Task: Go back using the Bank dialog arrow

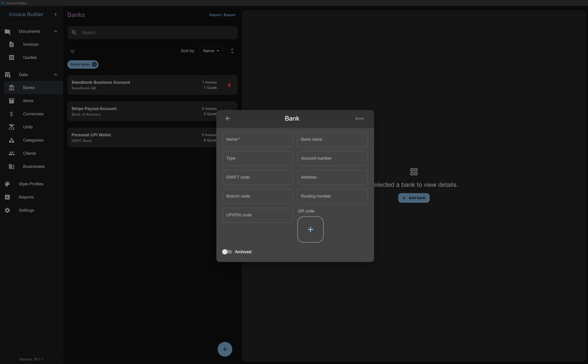Action: click(228, 118)
